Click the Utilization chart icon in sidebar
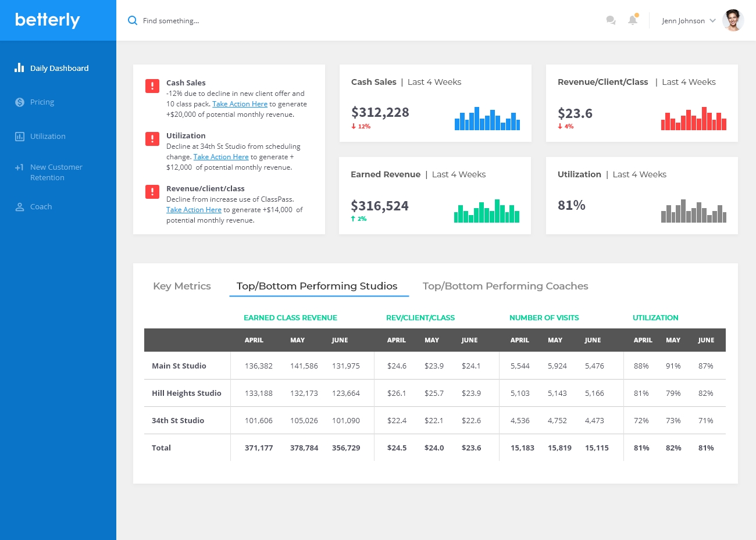The image size is (756, 540). pos(19,137)
